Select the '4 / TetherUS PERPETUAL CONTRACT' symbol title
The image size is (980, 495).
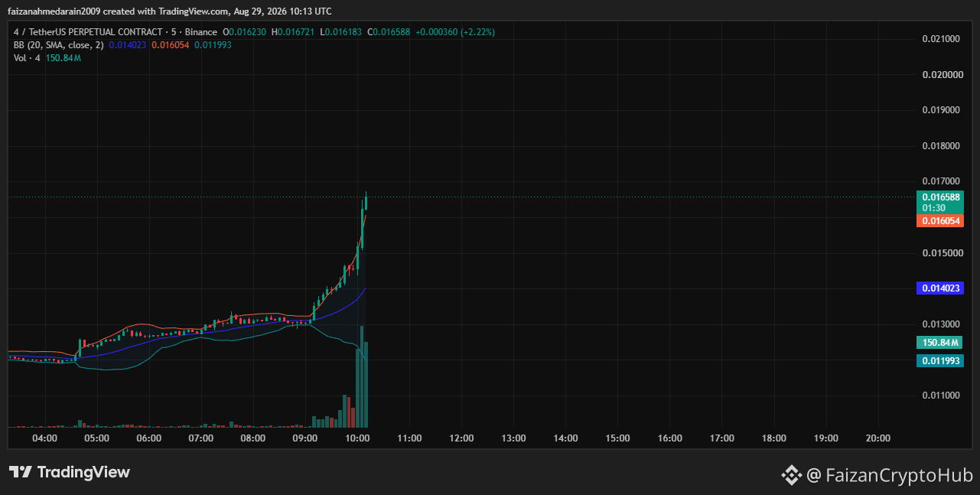coord(88,32)
